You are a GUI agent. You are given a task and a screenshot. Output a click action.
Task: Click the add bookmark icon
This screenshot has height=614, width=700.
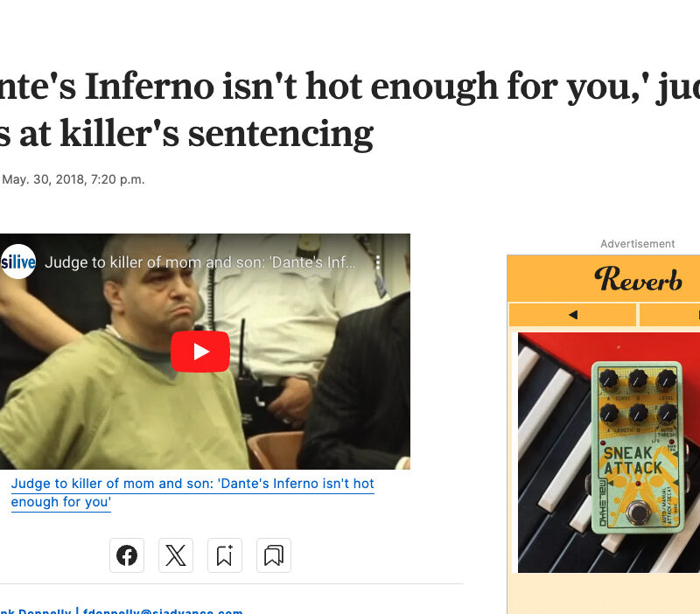[225, 555]
